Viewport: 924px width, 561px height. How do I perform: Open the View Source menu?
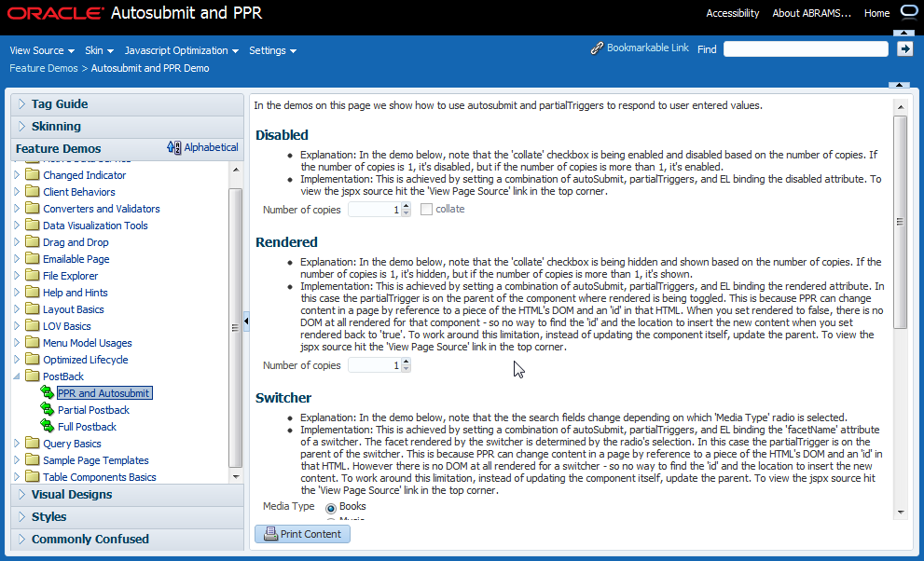pos(42,50)
